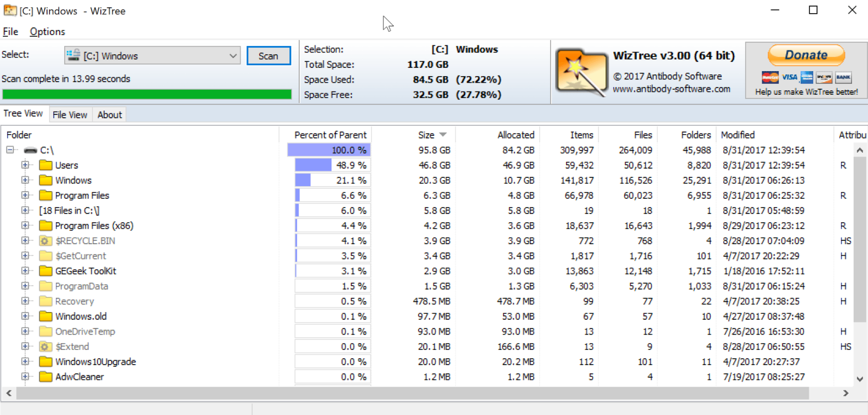
Task: Click the HS attribute of $RECYCLE.BIN
Action: (846, 241)
